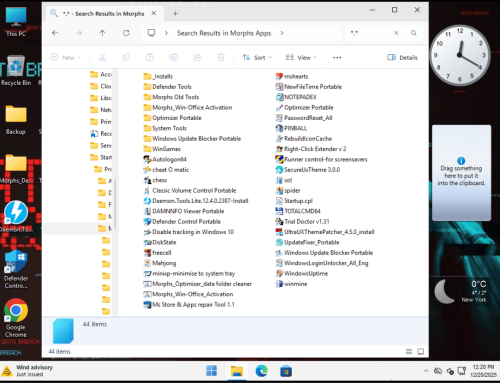
Task: Open the Mahjong game
Action: [160, 263]
